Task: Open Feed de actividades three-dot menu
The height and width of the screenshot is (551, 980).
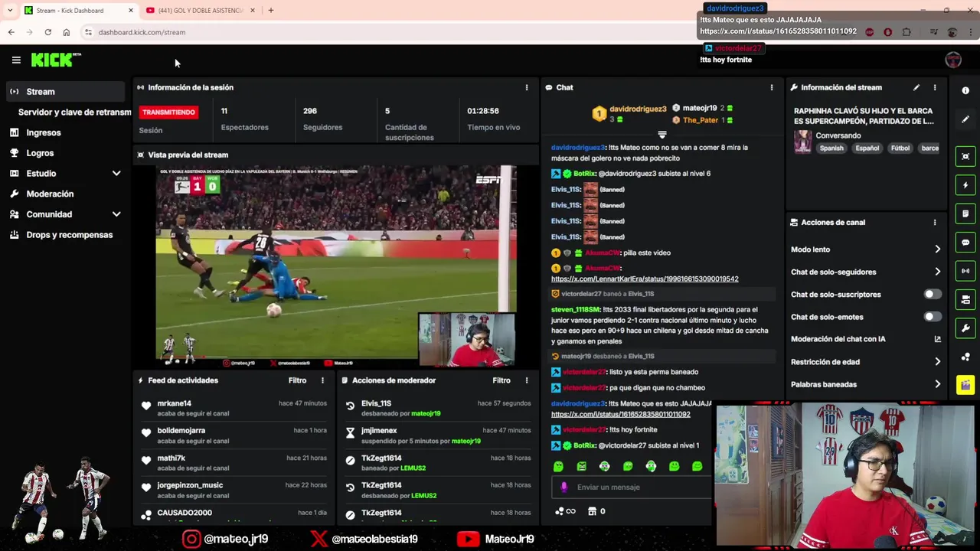Action: (322, 380)
